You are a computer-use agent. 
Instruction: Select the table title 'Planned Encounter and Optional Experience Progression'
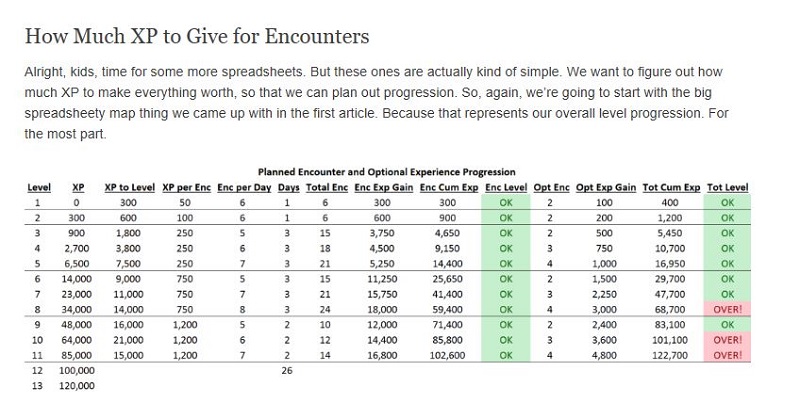point(386,172)
